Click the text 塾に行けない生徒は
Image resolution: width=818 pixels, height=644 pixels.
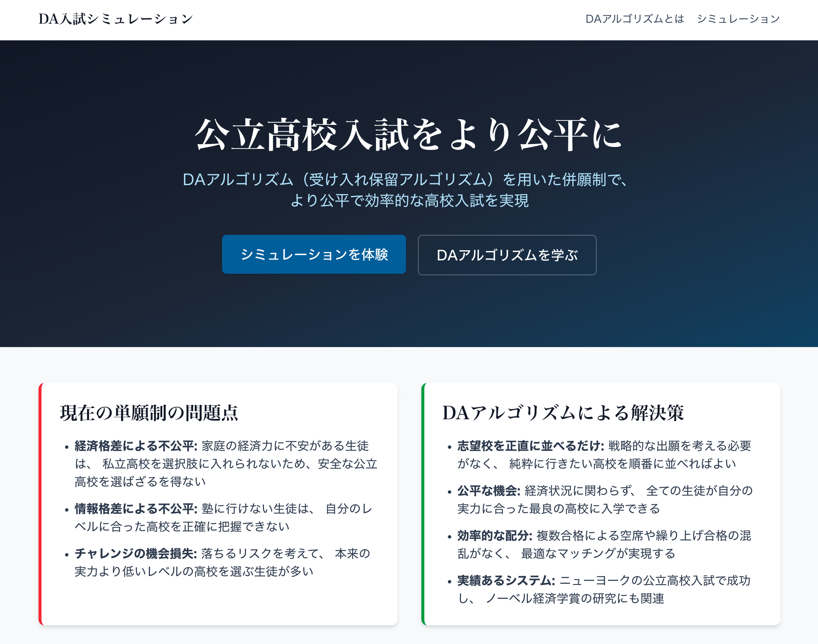click(256, 509)
